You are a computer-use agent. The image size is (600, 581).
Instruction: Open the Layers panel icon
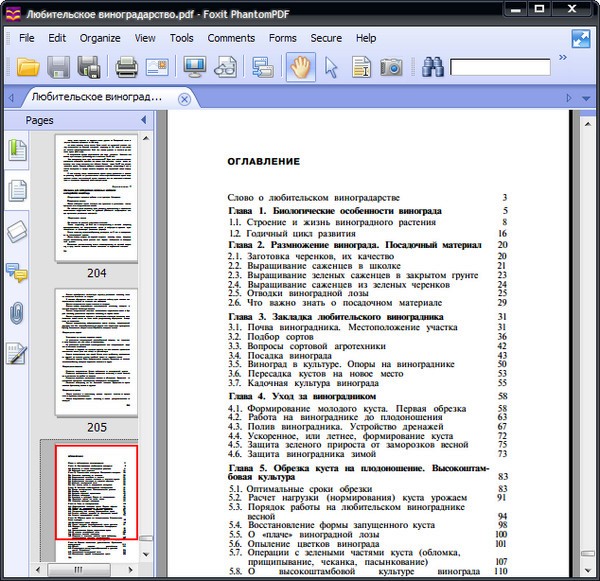click(17, 231)
